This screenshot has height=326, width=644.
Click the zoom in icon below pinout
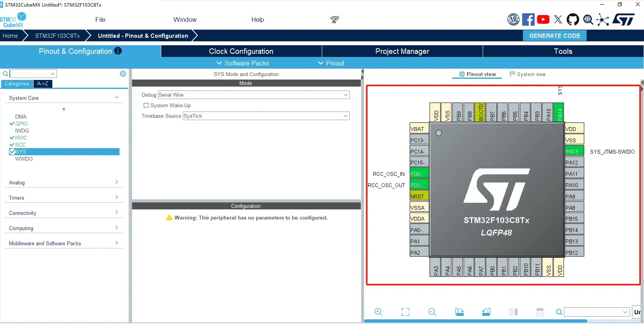378,312
